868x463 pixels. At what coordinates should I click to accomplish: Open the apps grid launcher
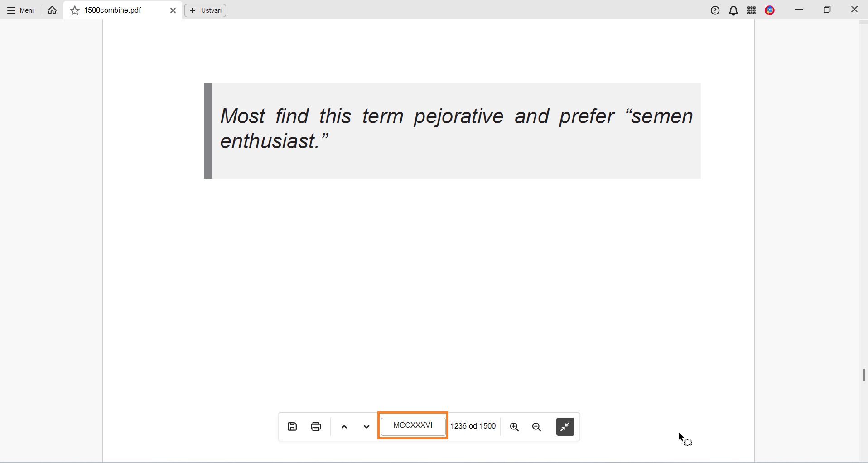752,10
